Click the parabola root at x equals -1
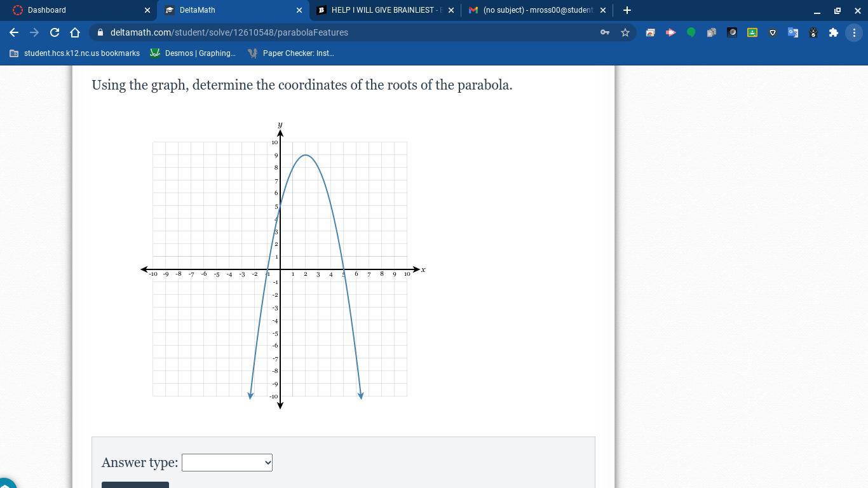Screen dimensions: 868x488 point(268,269)
